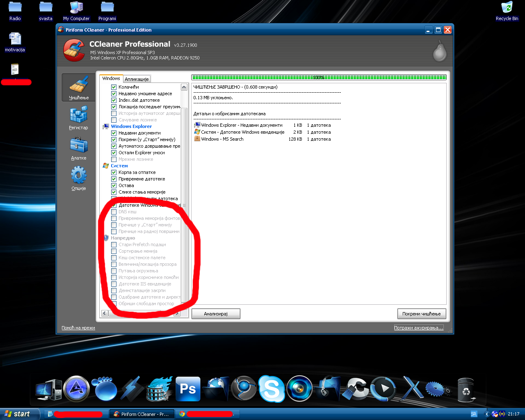
Task: Uncheck Недавно уношене адресе
Action: point(114,94)
